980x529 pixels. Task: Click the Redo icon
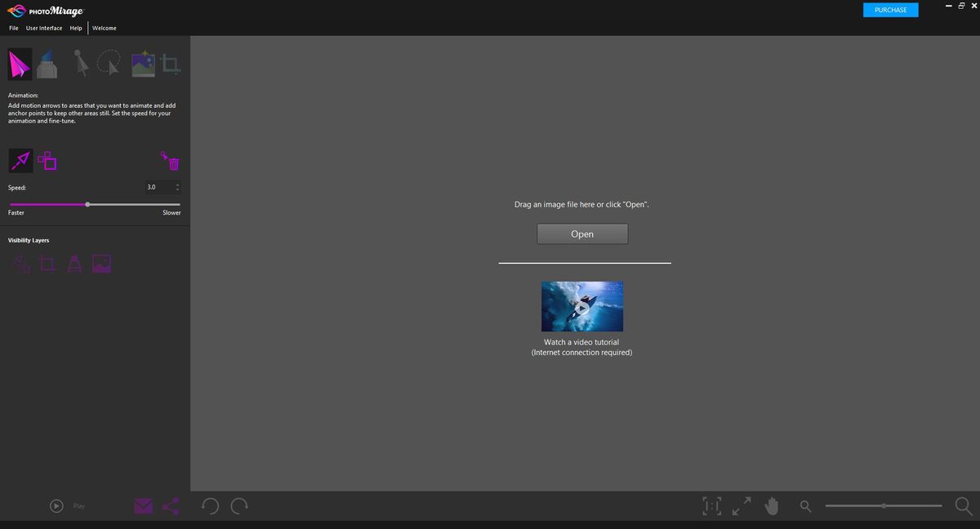pos(238,505)
